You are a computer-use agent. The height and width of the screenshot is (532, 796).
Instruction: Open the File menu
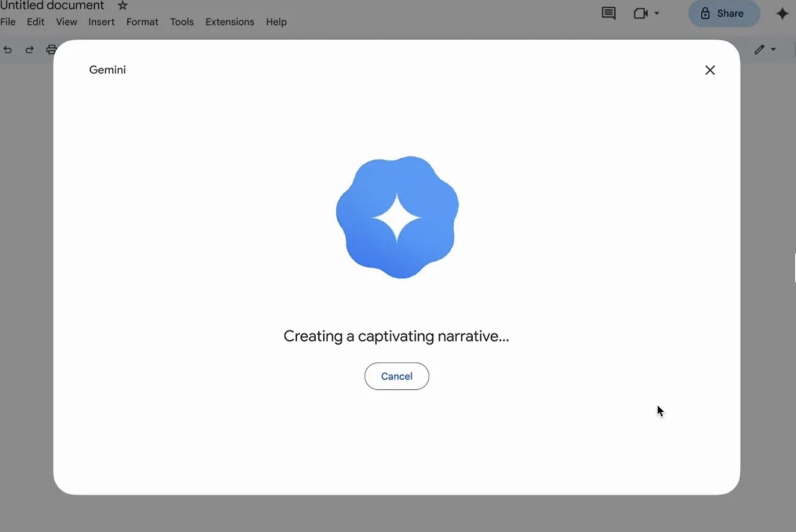point(8,22)
